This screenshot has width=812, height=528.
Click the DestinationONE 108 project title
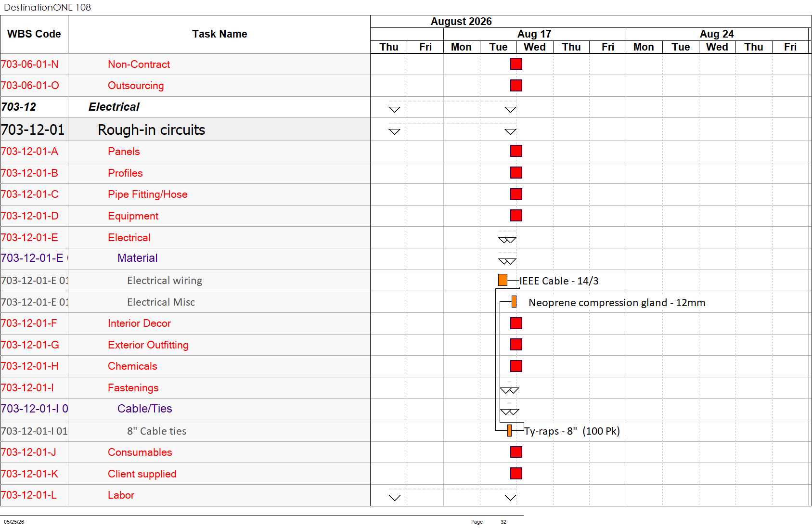pos(47,7)
